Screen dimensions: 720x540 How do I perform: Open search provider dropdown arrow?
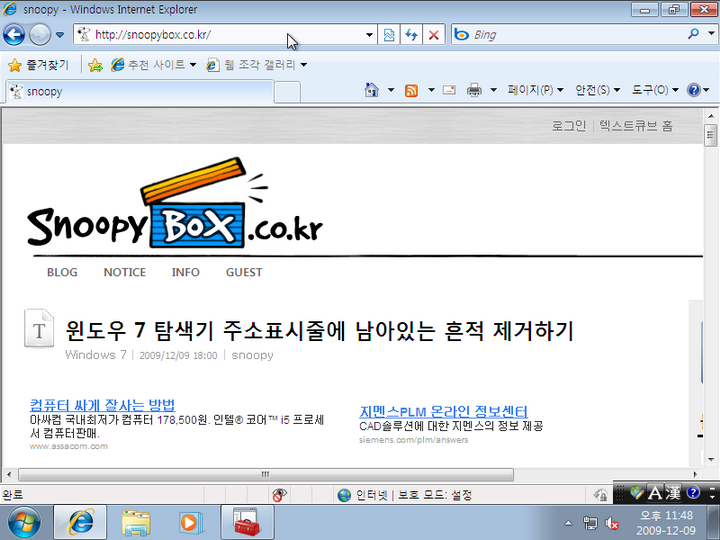(x=711, y=34)
